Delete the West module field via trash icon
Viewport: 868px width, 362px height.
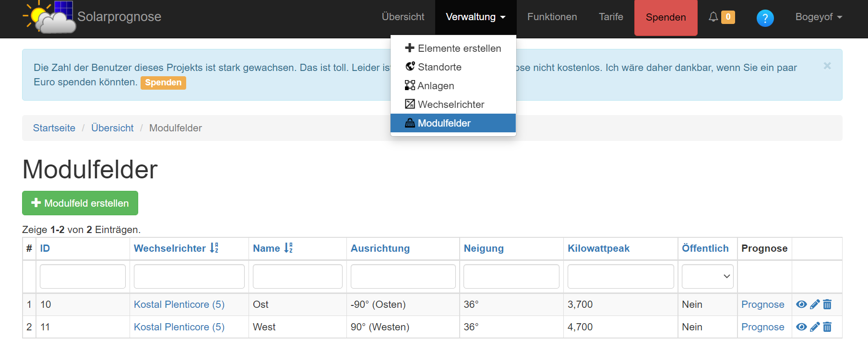click(827, 327)
